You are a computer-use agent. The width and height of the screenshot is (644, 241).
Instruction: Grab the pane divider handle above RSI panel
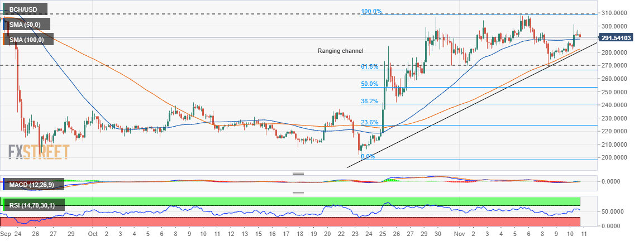tap(298, 194)
